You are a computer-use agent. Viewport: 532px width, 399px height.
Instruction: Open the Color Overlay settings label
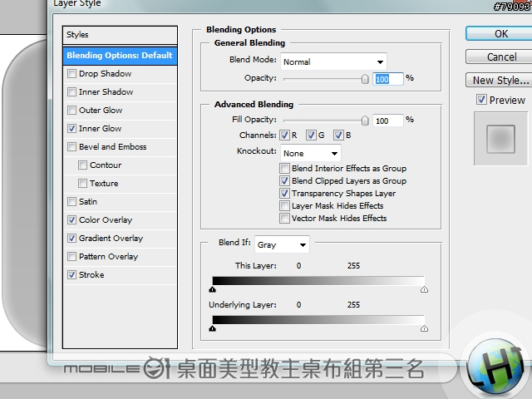coord(106,219)
